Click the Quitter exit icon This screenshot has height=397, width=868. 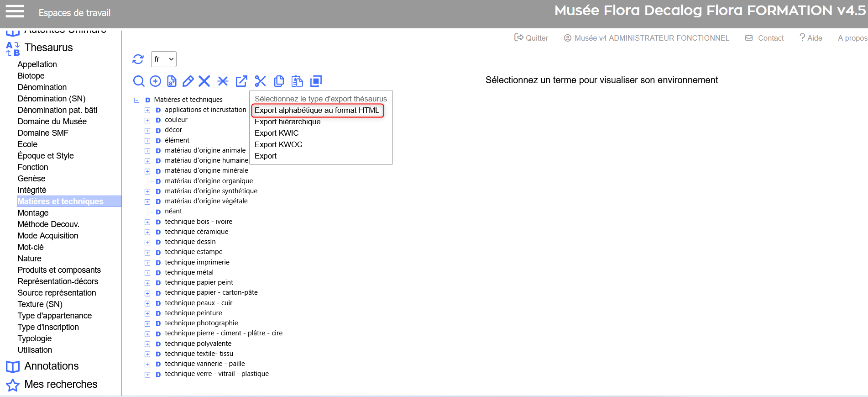519,37
